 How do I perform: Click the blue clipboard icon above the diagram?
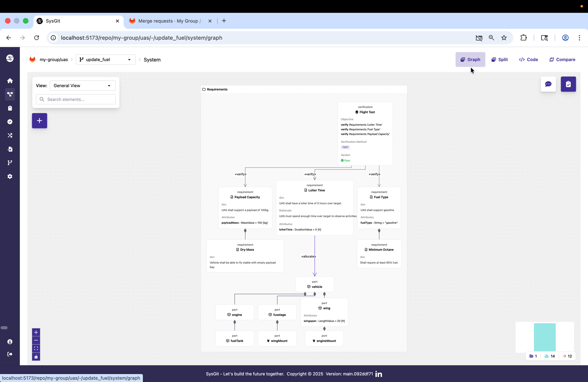click(x=568, y=84)
